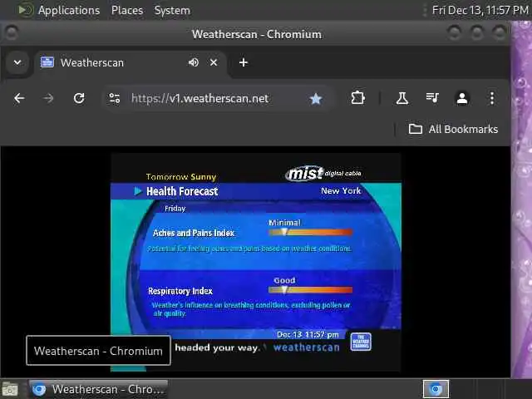532x399 pixels.
Task: Reload the Weatherscan page
Action: pos(79,98)
